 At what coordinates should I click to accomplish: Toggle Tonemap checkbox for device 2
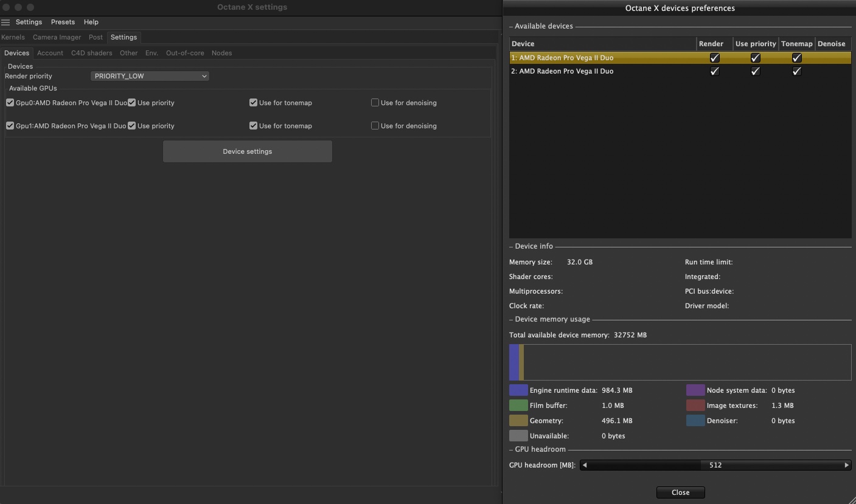click(796, 71)
